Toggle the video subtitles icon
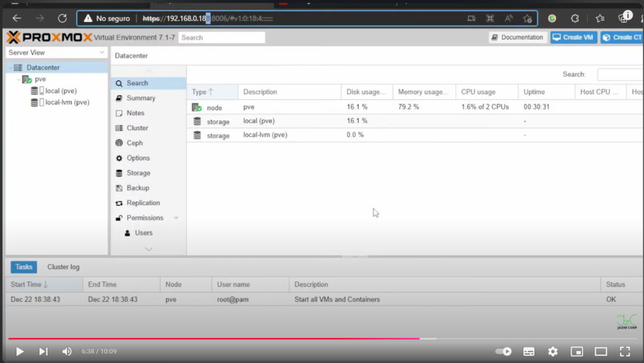 (529, 351)
